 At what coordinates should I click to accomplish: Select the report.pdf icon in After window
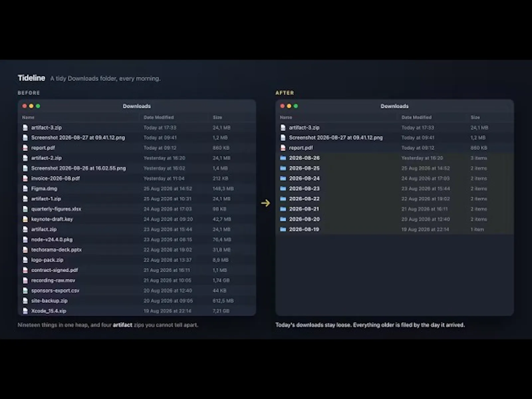click(283, 148)
